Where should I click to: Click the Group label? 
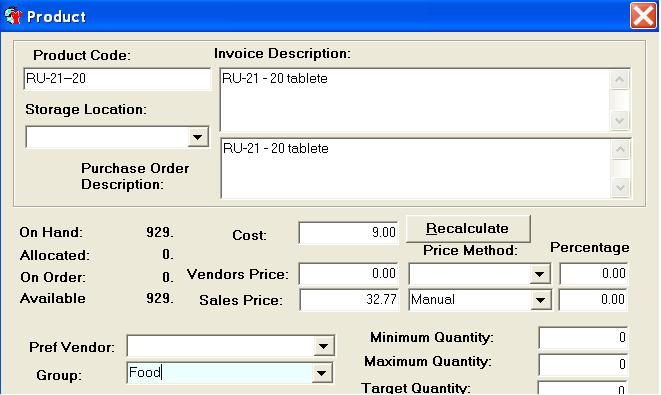59,375
